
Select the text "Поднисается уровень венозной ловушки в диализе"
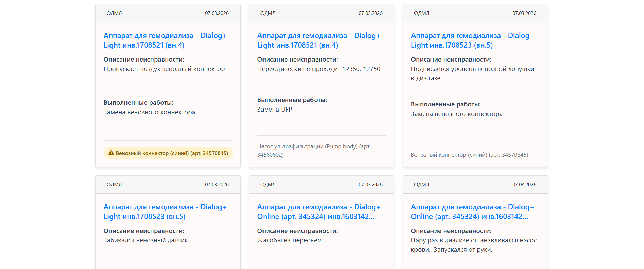click(473, 73)
